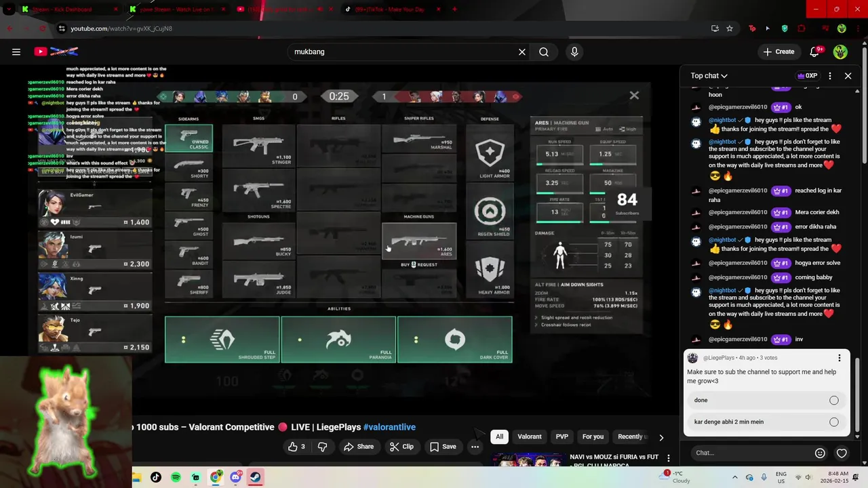The height and width of the screenshot is (488, 868).
Task: Select the Sheriff sidearm
Action: pos(189,283)
